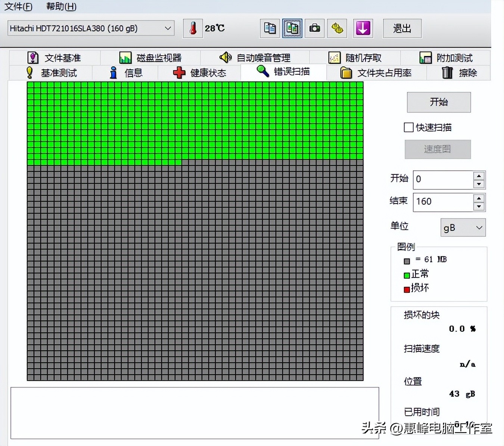Screen dimensions: 504x446
Task: Click the copy screenshot toolbar icon
Action: [x=292, y=28]
